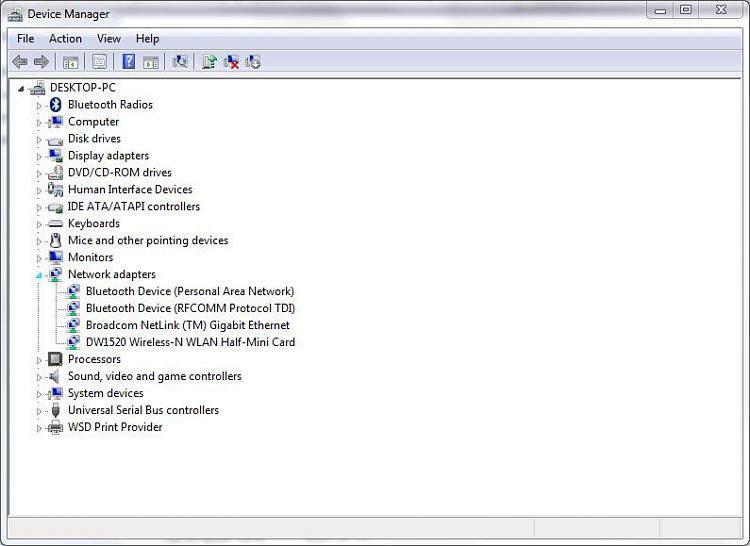The width and height of the screenshot is (750, 546).
Task: Expand the Universal Serial Bus controllers node
Action: 39,411
